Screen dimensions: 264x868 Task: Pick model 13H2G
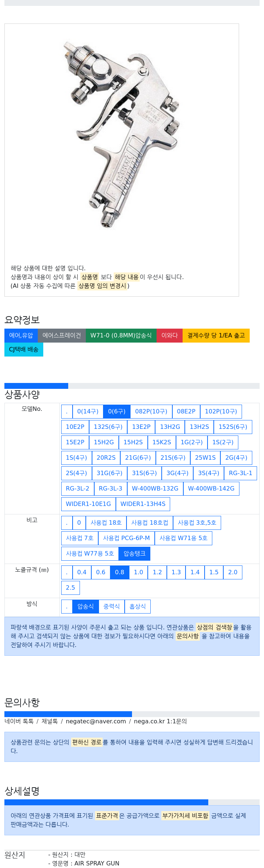(x=170, y=427)
